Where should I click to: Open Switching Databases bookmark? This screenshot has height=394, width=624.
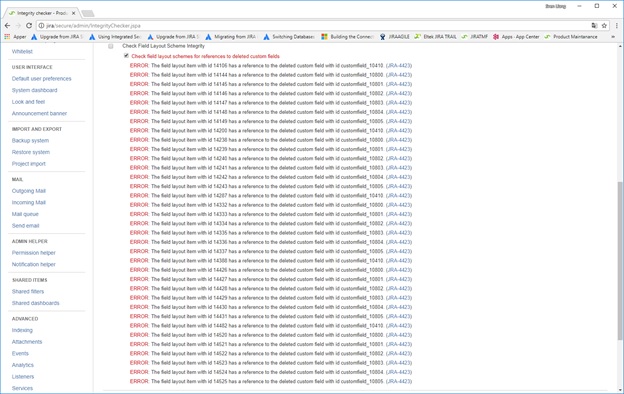tap(289, 37)
